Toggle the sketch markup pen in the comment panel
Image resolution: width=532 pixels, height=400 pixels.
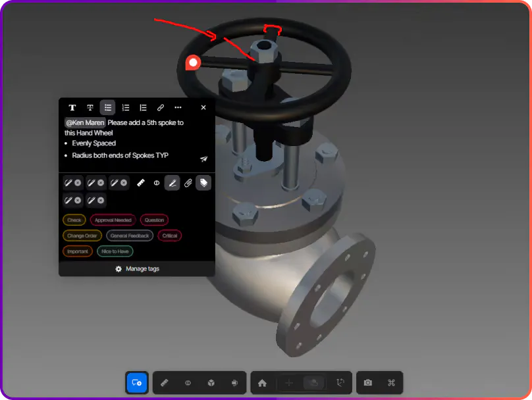point(172,183)
